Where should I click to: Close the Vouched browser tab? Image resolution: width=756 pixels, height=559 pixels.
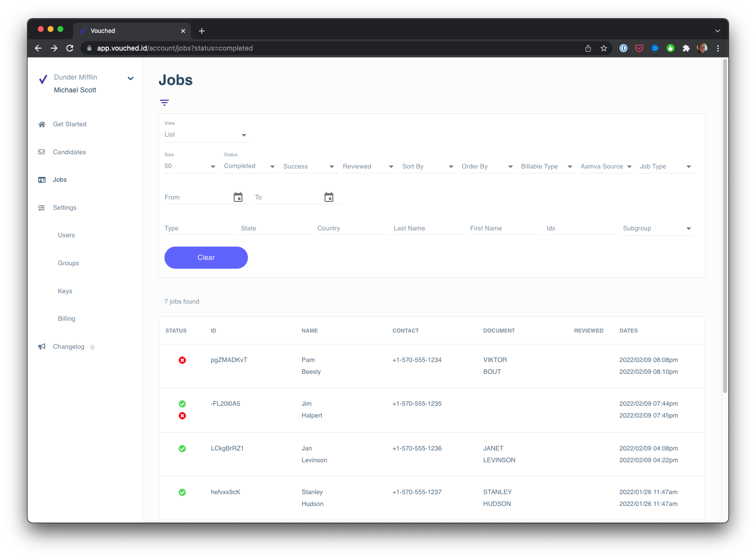(x=183, y=31)
